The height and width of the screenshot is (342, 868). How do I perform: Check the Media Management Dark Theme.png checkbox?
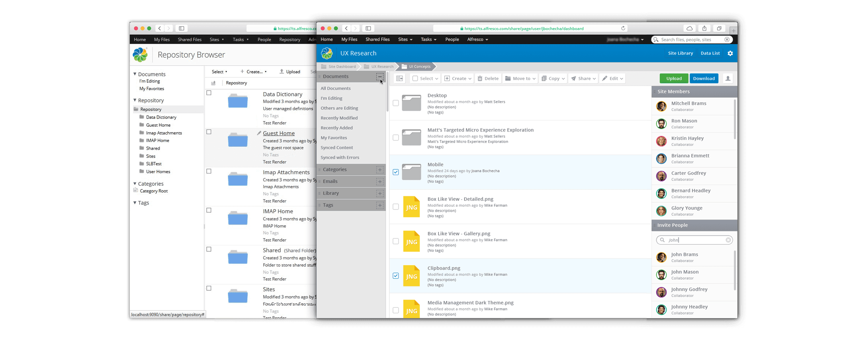click(395, 310)
